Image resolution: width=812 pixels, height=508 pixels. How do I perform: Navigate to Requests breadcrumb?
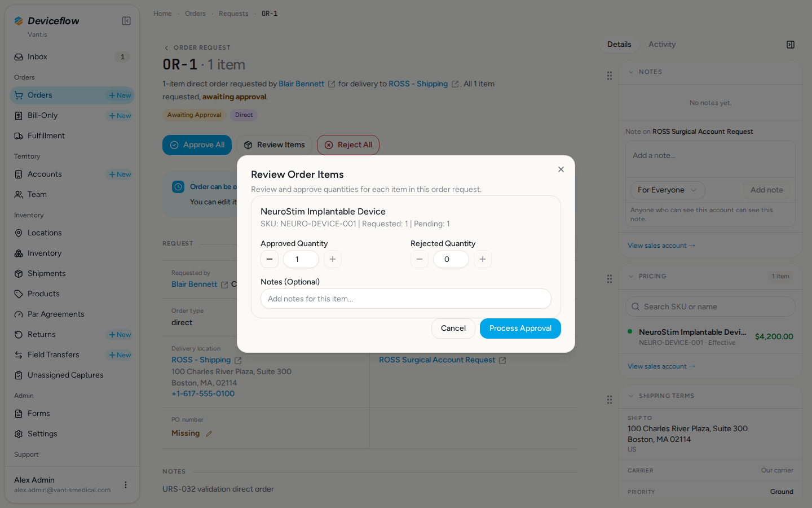233,14
